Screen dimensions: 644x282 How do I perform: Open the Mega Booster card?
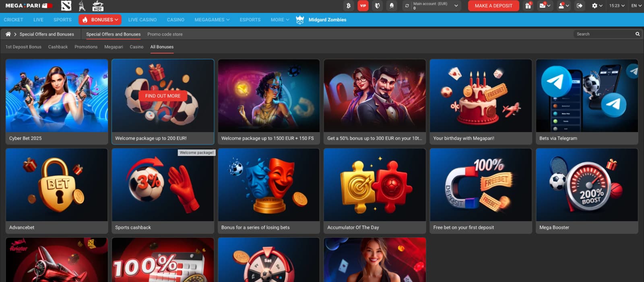pyautogui.click(x=587, y=191)
